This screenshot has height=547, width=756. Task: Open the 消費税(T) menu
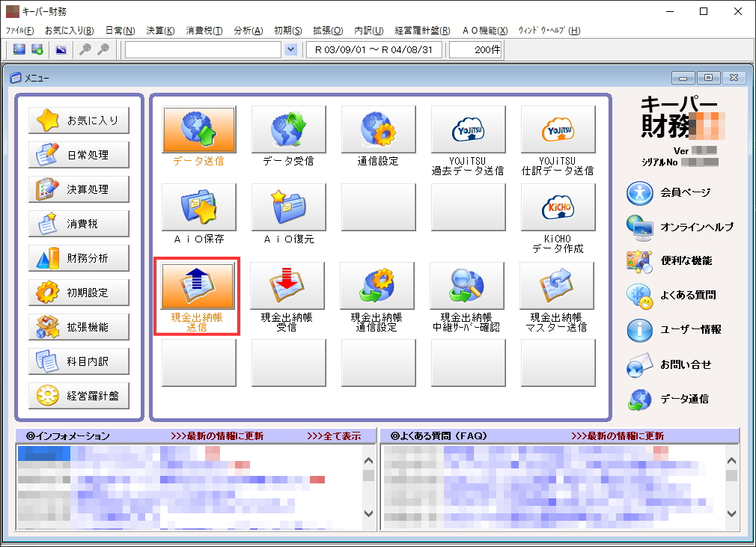pos(204,31)
